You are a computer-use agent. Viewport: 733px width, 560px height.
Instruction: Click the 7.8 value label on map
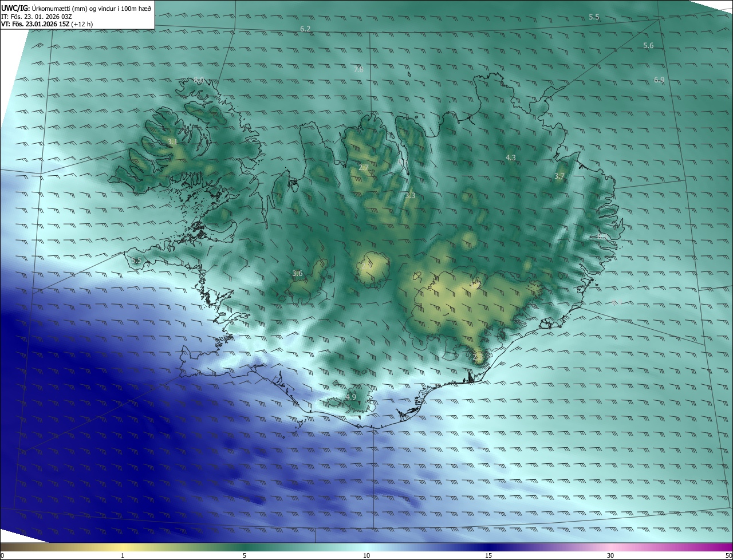[358, 69]
